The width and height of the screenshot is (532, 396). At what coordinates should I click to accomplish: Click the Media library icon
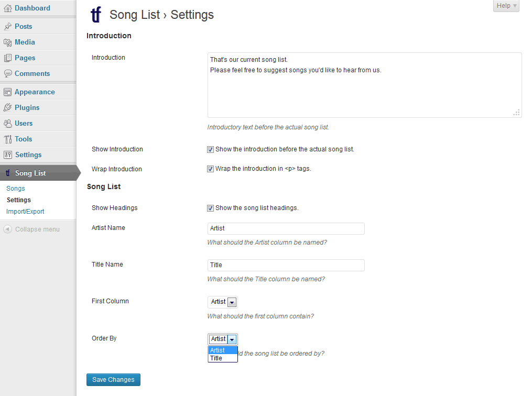click(8, 42)
